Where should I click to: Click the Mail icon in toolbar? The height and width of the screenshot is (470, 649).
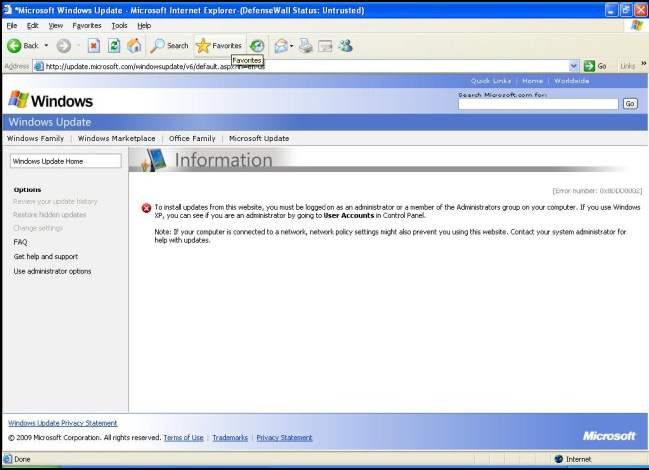point(281,46)
